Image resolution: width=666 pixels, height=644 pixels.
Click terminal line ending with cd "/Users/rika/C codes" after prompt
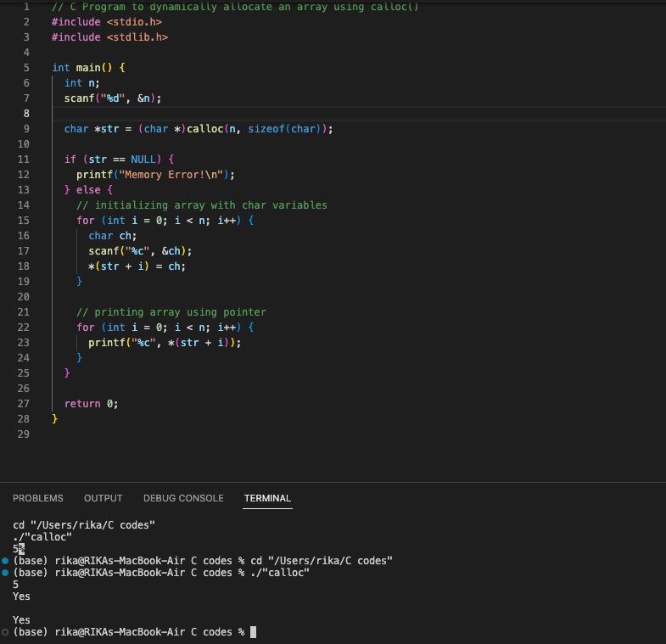203,561
